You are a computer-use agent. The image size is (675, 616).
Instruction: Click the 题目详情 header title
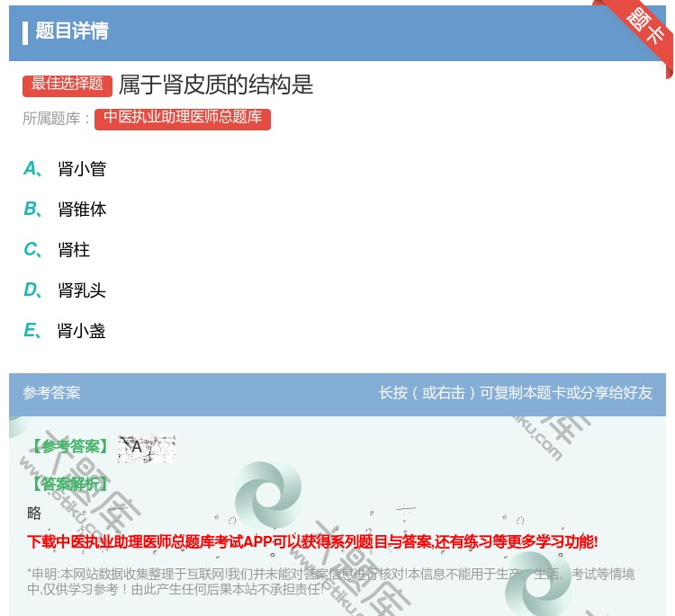(72, 31)
